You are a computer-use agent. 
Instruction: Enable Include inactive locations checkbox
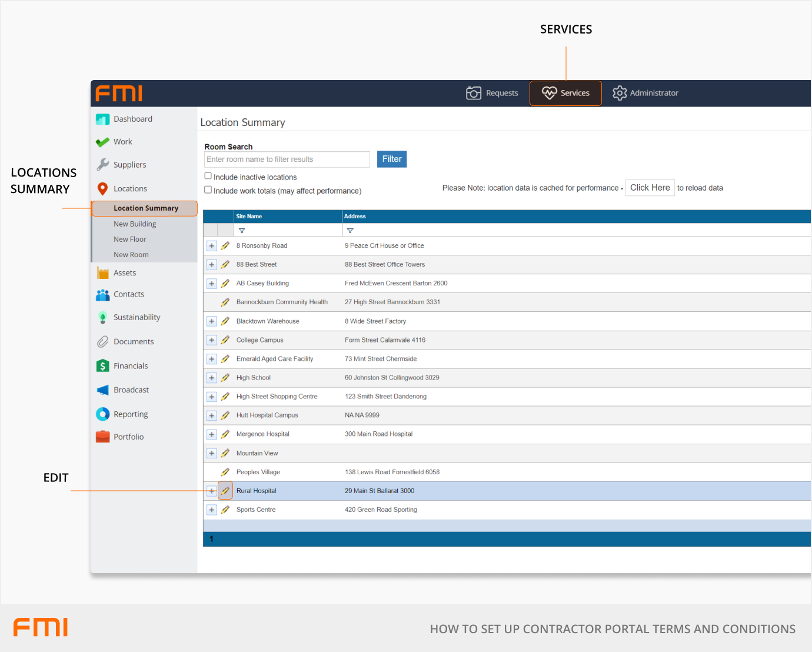pyautogui.click(x=208, y=176)
